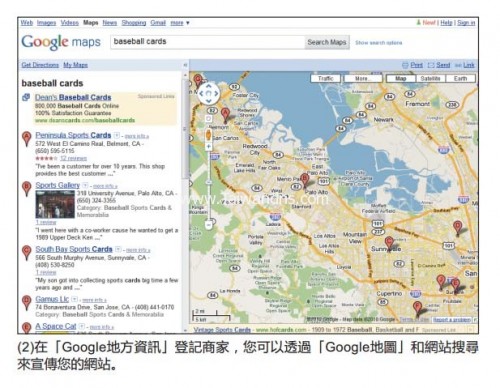
Task: Click the map pan control compass
Action: click(x=209, y=94)
